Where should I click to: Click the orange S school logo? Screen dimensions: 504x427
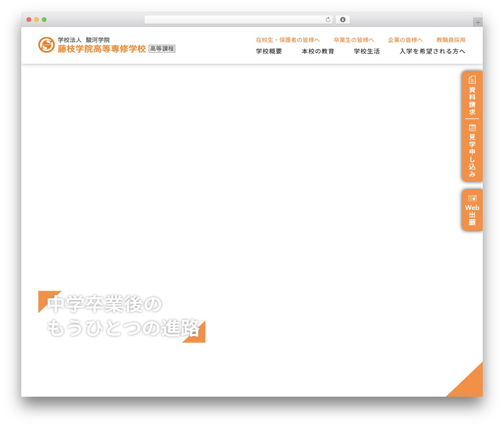click(46, 45)
